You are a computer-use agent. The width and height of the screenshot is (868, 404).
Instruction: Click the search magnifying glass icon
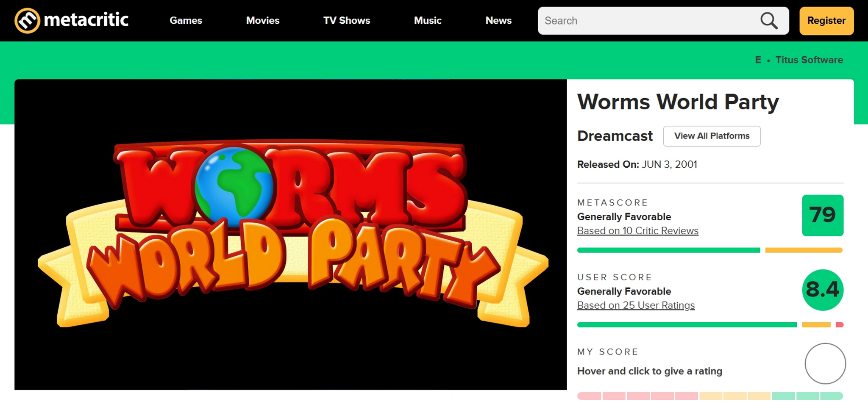tap(769, 20)
